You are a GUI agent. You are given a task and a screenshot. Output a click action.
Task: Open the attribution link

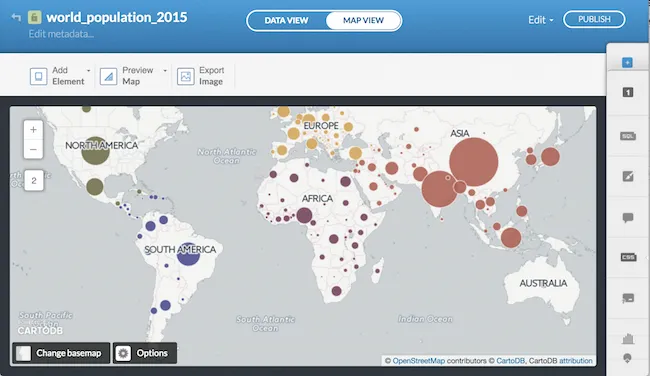click(575, 361)
